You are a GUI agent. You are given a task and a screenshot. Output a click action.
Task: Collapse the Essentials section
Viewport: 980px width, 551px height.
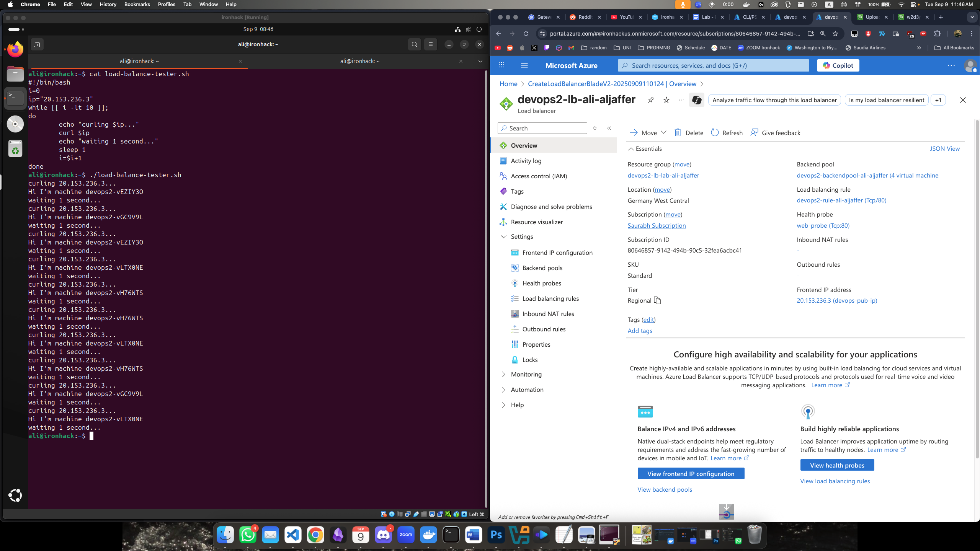click(x=631, y=148)
